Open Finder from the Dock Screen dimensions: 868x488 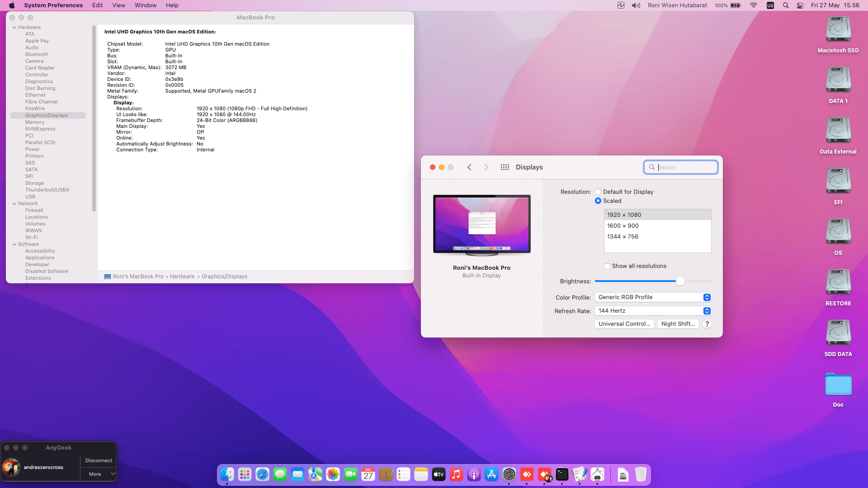[x=227, y=474]
